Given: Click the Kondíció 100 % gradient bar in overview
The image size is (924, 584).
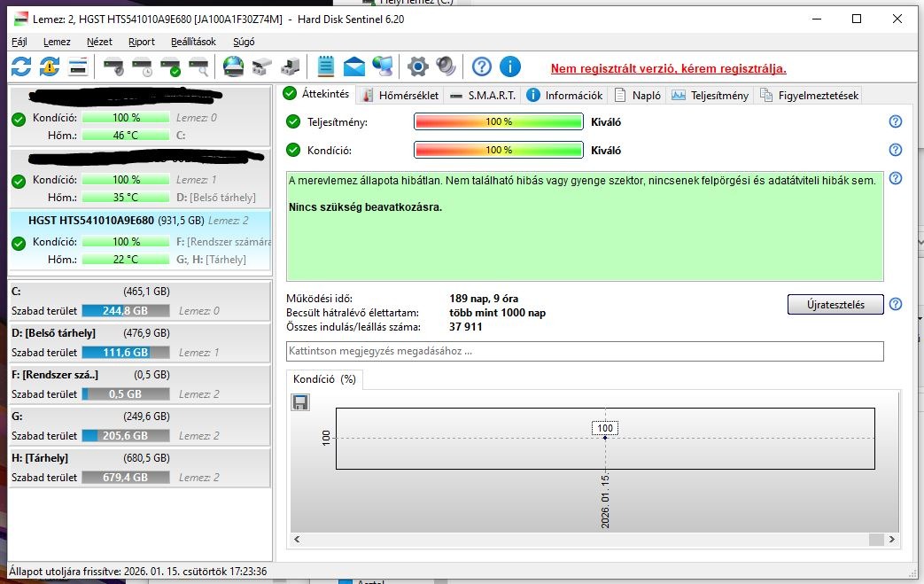Looking at the screenshot, I should pyautogui.click(x=499, y=151).
